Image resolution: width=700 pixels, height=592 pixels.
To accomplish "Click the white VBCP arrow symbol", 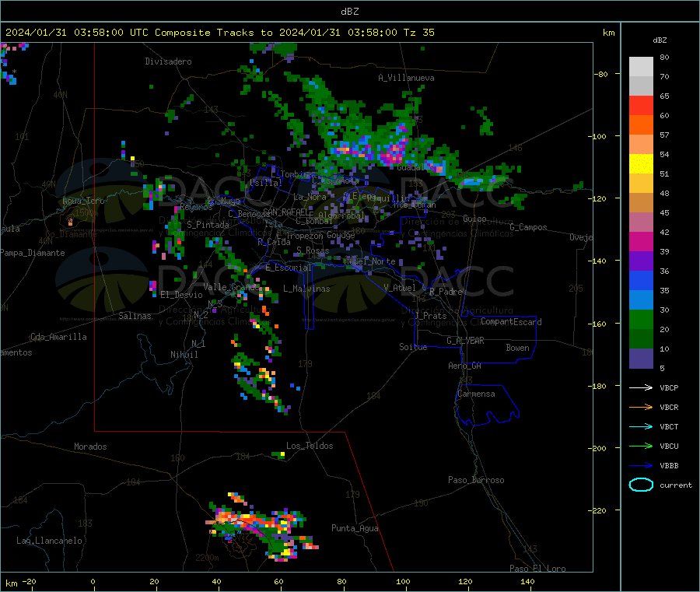I will pos(641,387).
